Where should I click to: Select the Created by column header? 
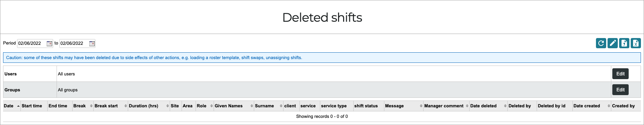626,106
